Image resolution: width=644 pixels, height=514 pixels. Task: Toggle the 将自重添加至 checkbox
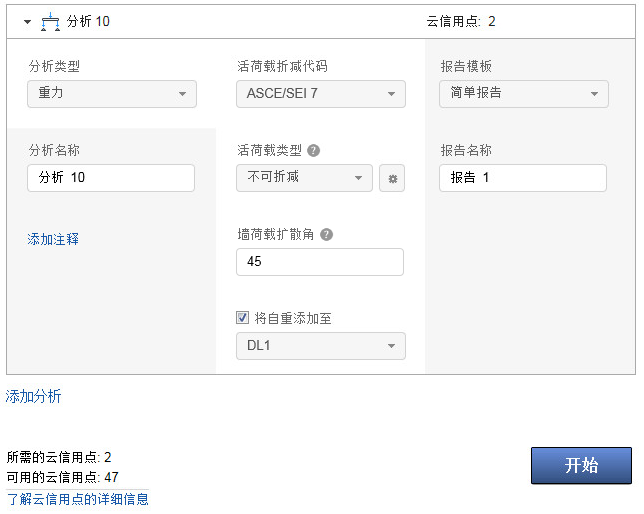(x=242, y=319)
